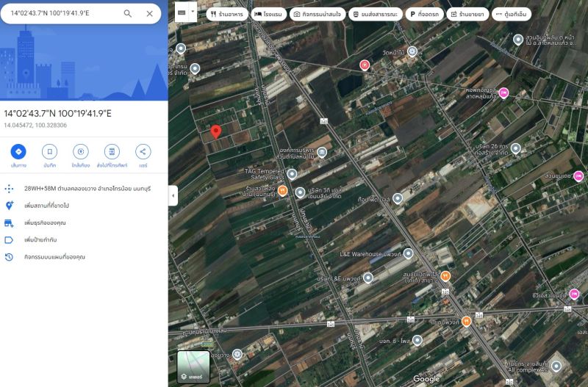Select the Parking (ที่จอดรถ) filter chip
Viewport: 588px width, 387px height.
[424, 14]
